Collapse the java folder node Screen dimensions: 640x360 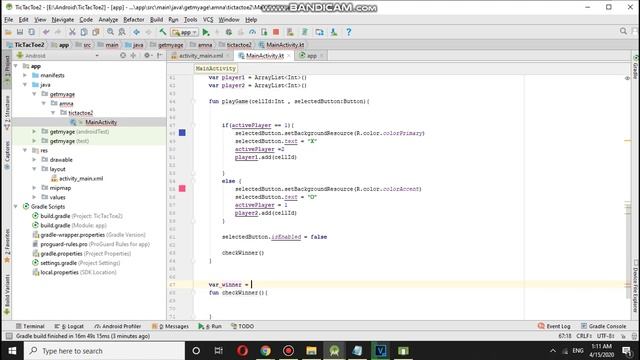(25, 85)
